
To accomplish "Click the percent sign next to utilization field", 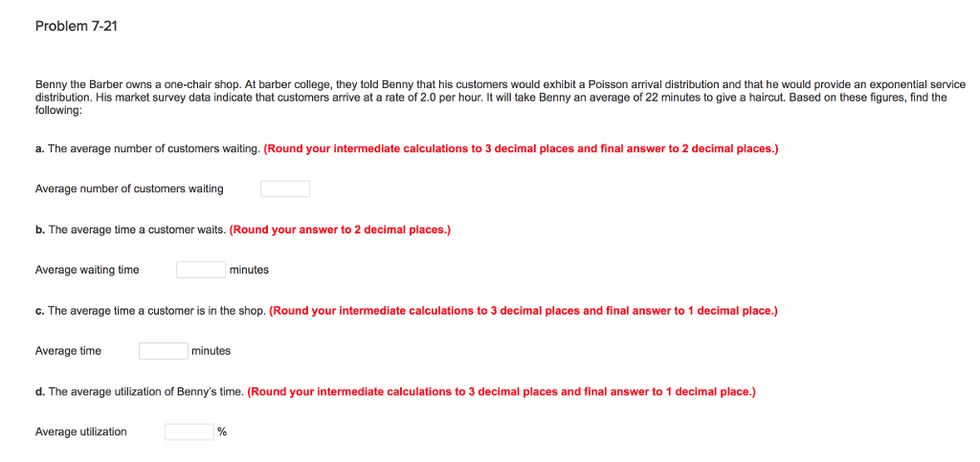I will (x=222, y=431).
